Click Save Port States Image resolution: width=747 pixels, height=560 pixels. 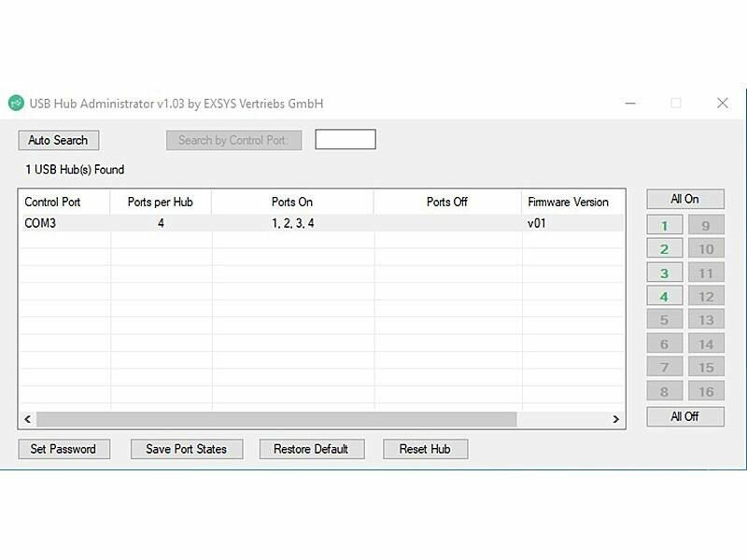(x=186, y=449)
